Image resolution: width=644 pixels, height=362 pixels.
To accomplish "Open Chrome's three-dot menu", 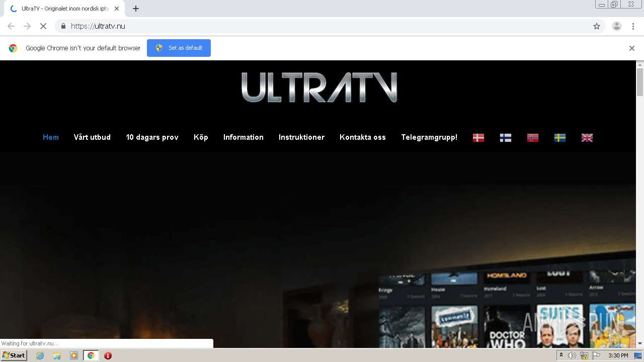I will 633,26.
